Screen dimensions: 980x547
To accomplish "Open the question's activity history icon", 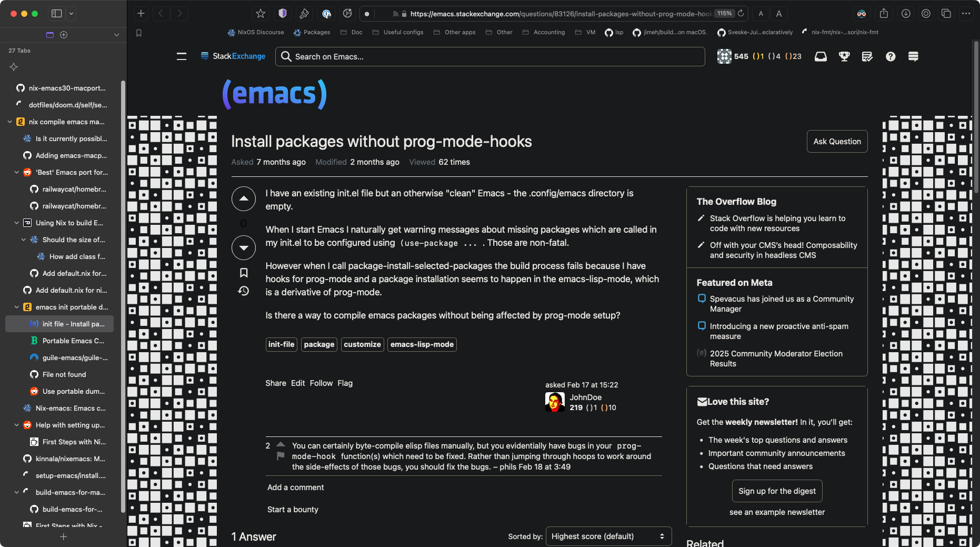I will 244,291.
